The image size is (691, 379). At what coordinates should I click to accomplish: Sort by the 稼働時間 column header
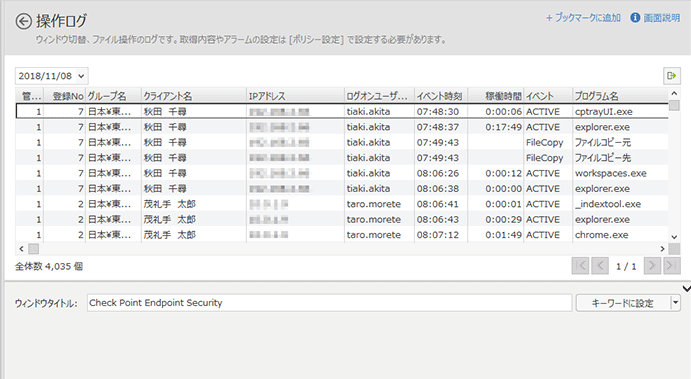[x=496, y=96]
